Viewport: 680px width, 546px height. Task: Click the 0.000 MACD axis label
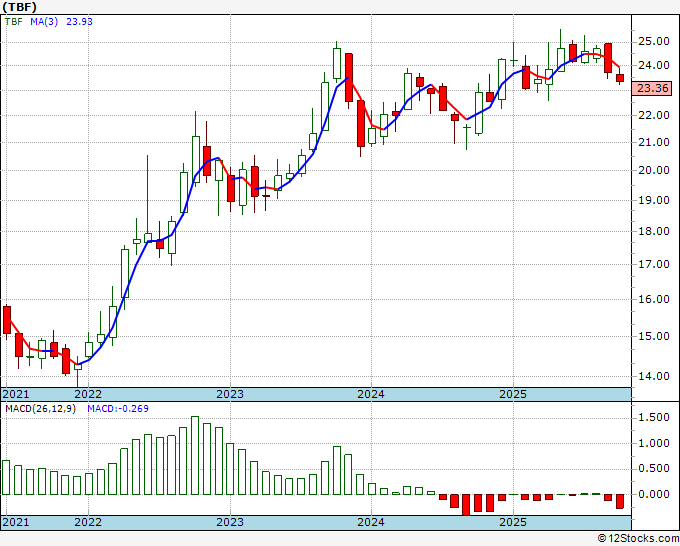653,494
